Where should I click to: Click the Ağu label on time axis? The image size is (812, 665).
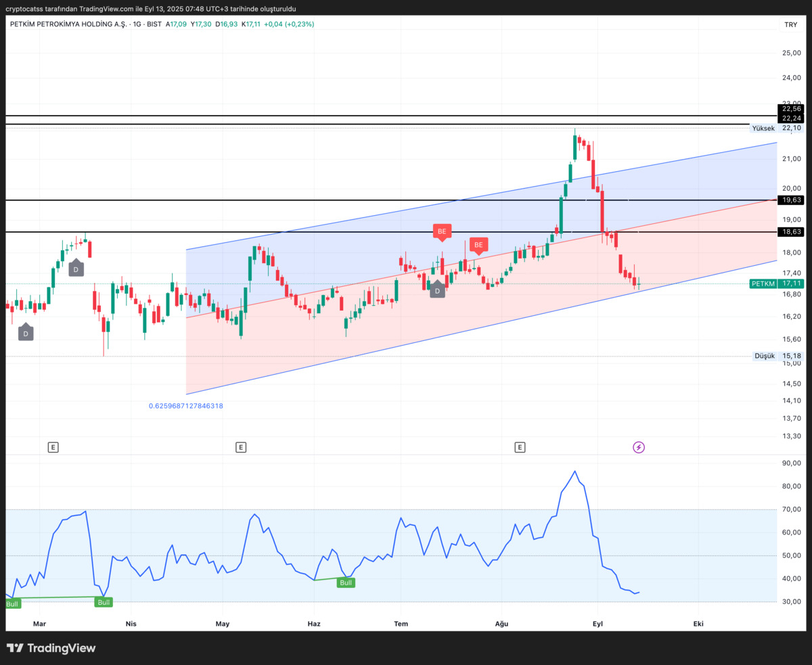coord(501,624)
